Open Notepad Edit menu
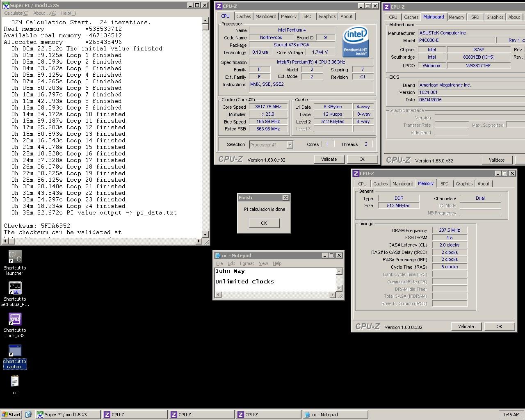525x420 pixels. point(231,263)
